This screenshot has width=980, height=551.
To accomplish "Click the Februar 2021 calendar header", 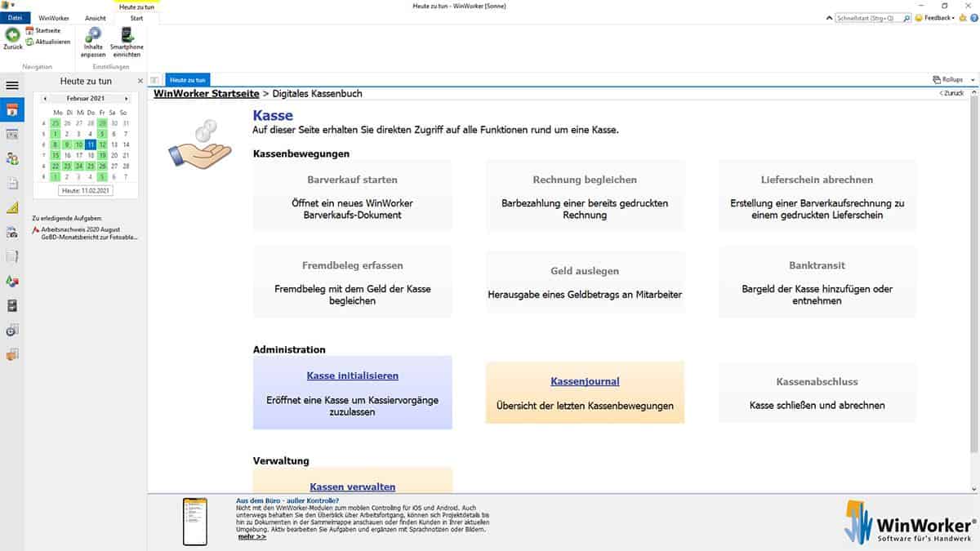I will [x=86, y=98].
